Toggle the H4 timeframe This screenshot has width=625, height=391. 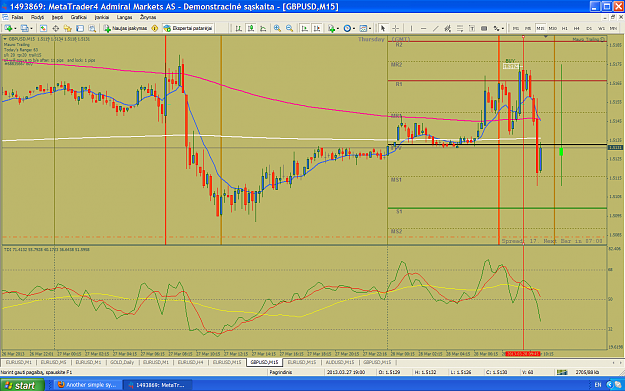(576, 28)
